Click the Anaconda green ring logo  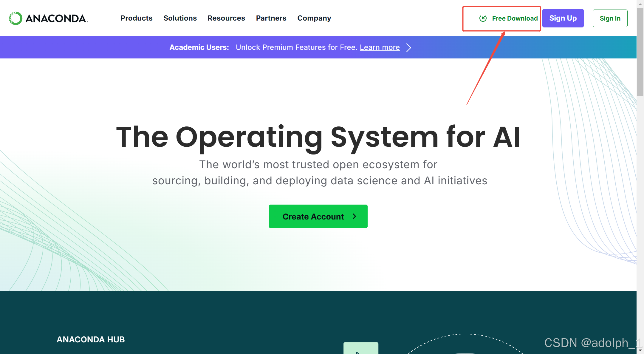click(x=16, y=18)
